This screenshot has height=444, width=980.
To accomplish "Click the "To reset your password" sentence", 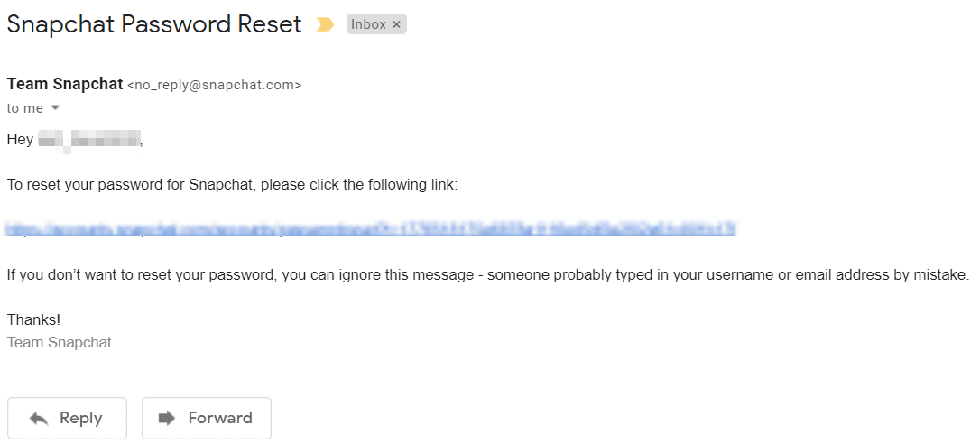I will click(232, 185).
